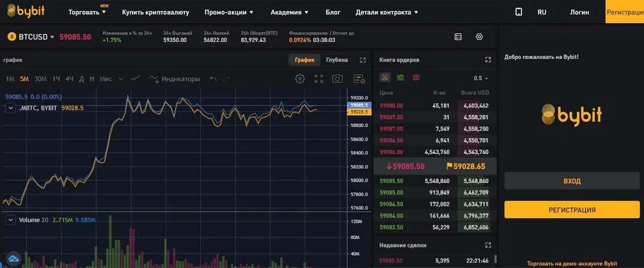Viewport: 644px width, 268px height.
Task: Show only sell orders in order book
Action: click(416, 78)
